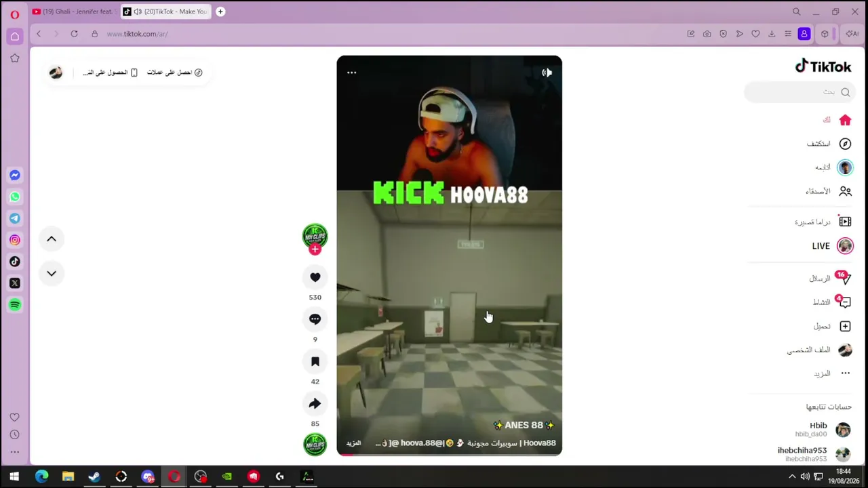
Task: Open TikTok in the Opera sidebar
Action: pos(15,262)
